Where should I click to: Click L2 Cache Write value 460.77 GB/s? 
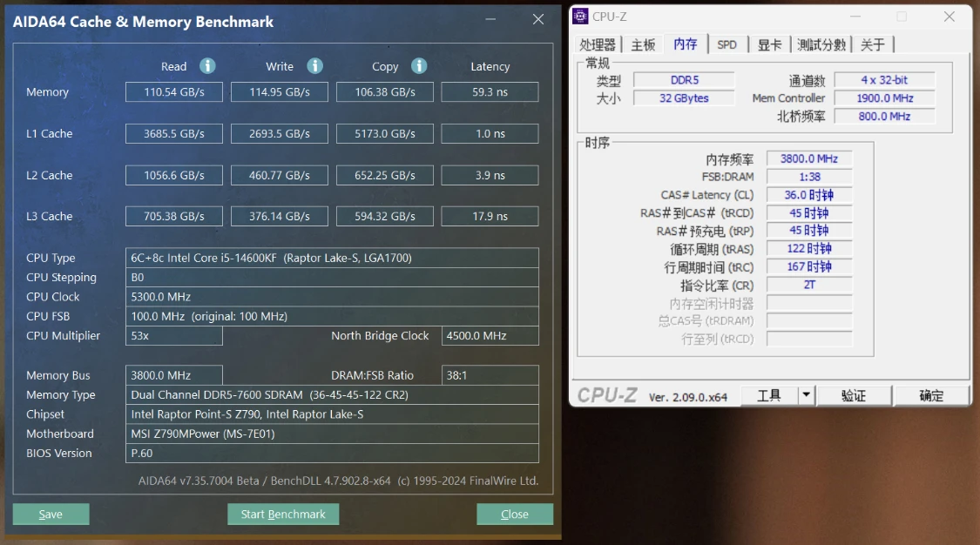(x=280, y=175)
